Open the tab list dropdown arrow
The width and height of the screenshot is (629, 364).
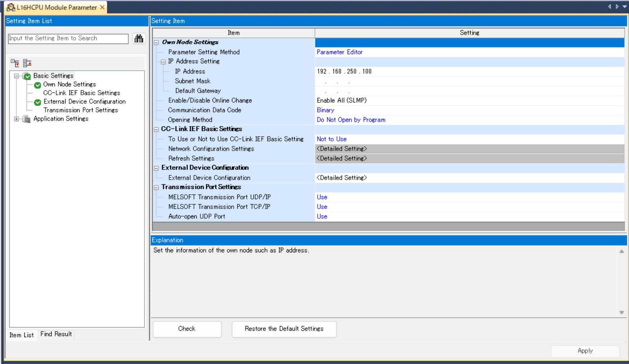(x=625, y=6)
